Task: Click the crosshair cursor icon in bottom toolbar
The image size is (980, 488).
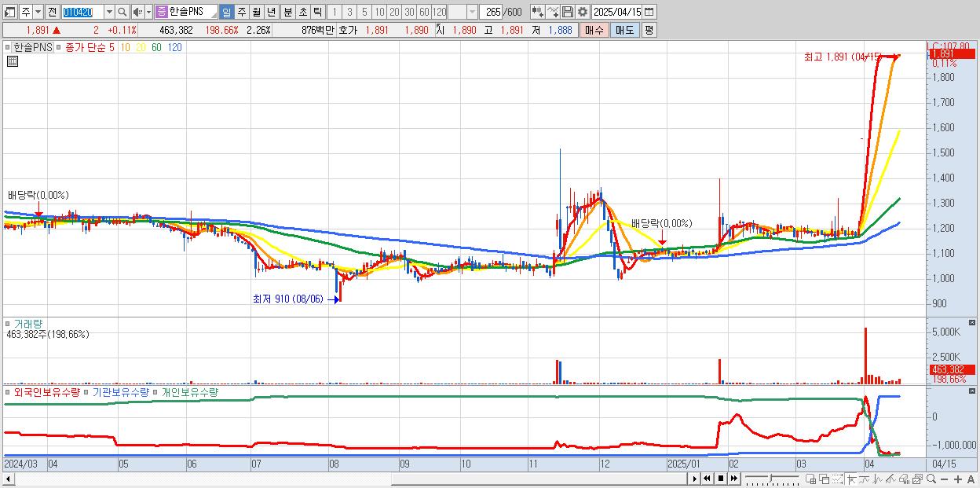Action: click(851, 479)
